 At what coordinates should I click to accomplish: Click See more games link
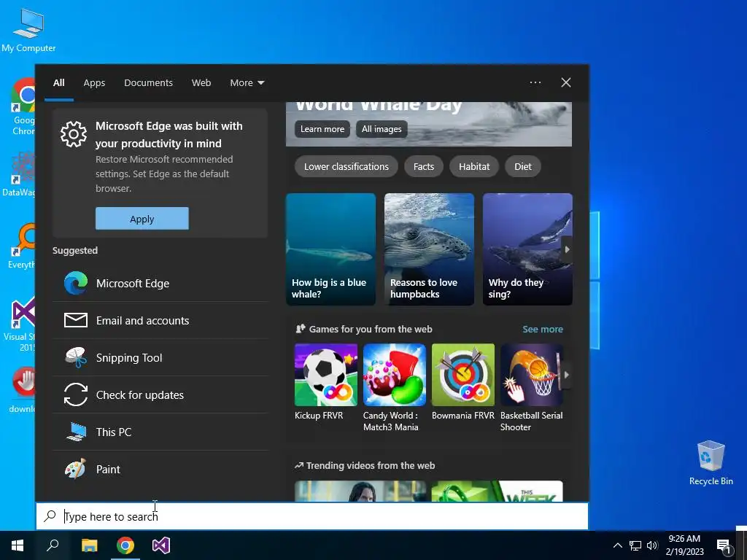click(543, 329)
